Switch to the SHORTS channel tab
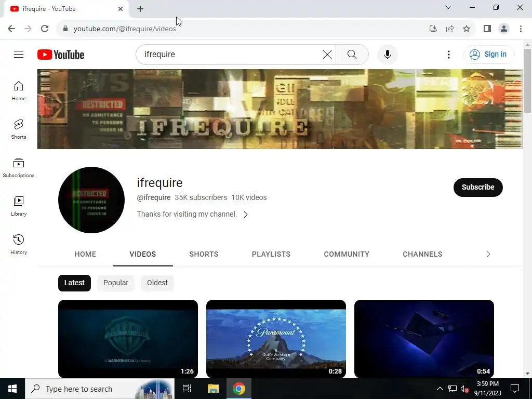532x399 pixels. click(204, 254)
